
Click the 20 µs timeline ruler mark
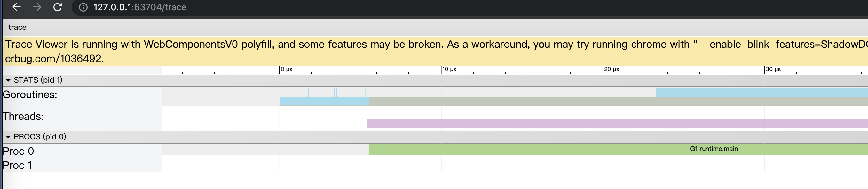tap(612, 69)
